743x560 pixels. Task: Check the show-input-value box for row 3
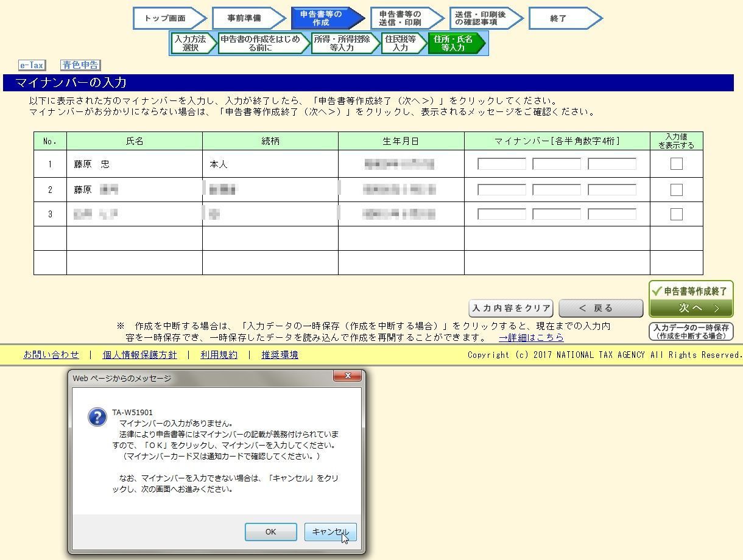(x=676, y=214)
